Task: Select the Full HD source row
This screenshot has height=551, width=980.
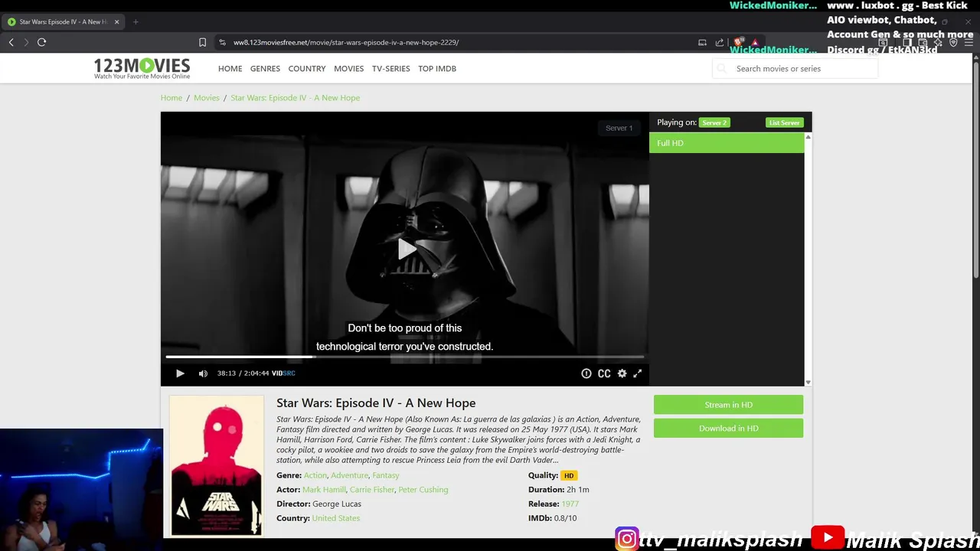Action: pos(727,143)
